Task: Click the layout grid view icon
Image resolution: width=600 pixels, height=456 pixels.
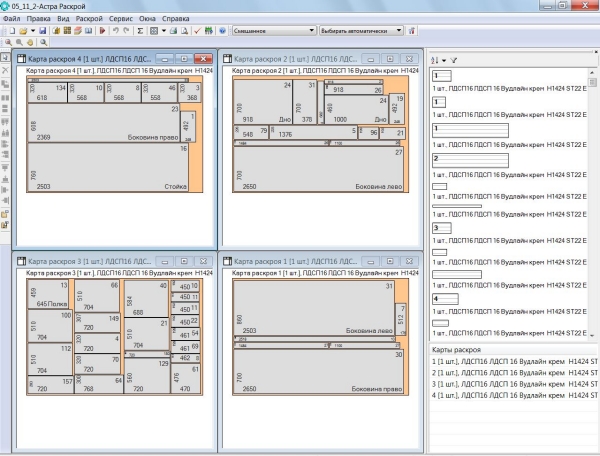Action: click(154, 31)
